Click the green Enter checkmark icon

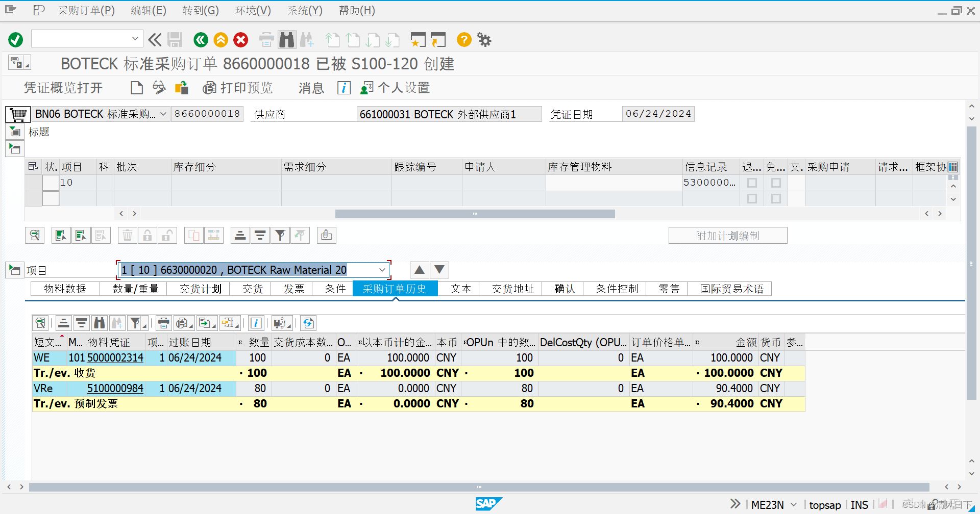coord(16,40)
